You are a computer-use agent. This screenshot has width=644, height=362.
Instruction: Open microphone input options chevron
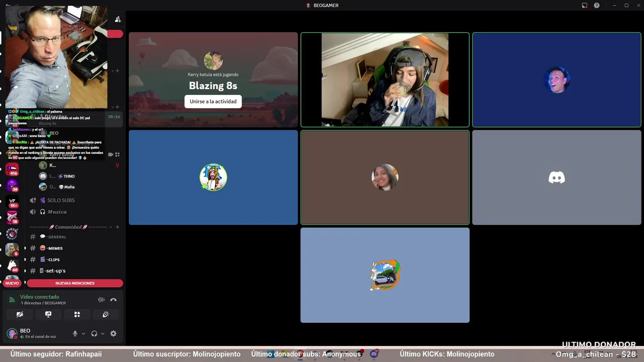pos(84,333)
